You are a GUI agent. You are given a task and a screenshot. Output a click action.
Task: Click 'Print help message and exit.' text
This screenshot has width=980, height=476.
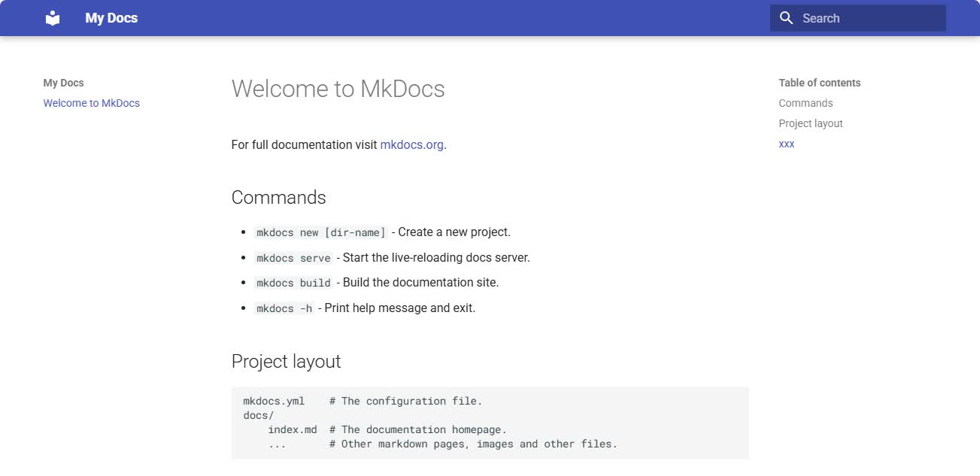pos(400,308)
